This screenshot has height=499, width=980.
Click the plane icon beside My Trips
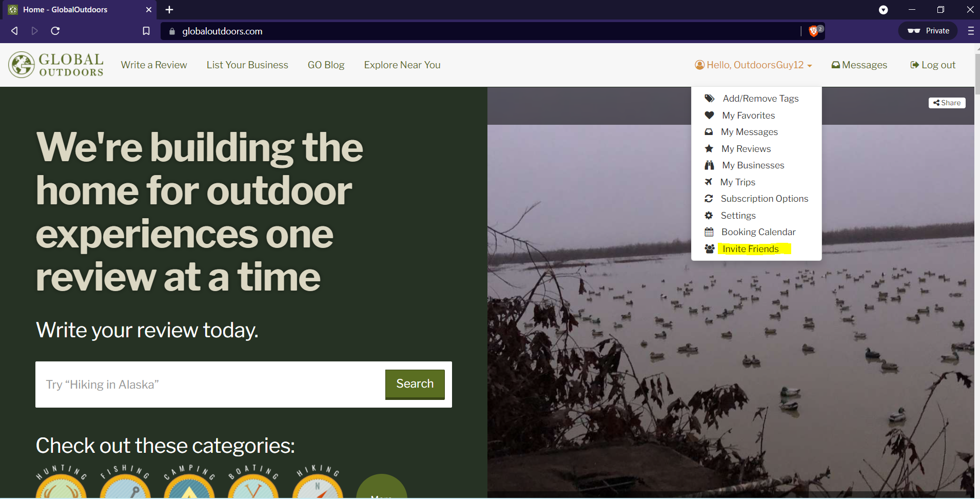click(709, 182)
